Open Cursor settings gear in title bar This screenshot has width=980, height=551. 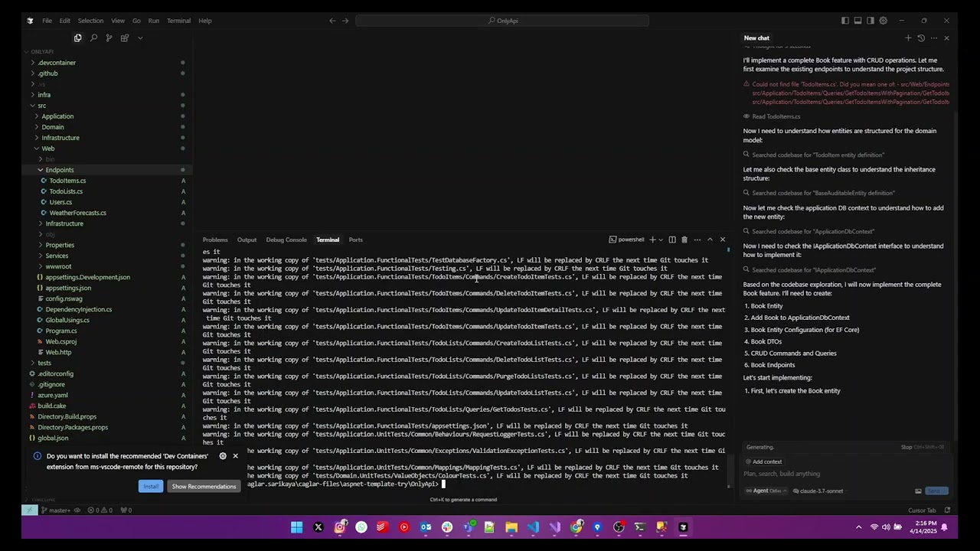tap(884, 21)
